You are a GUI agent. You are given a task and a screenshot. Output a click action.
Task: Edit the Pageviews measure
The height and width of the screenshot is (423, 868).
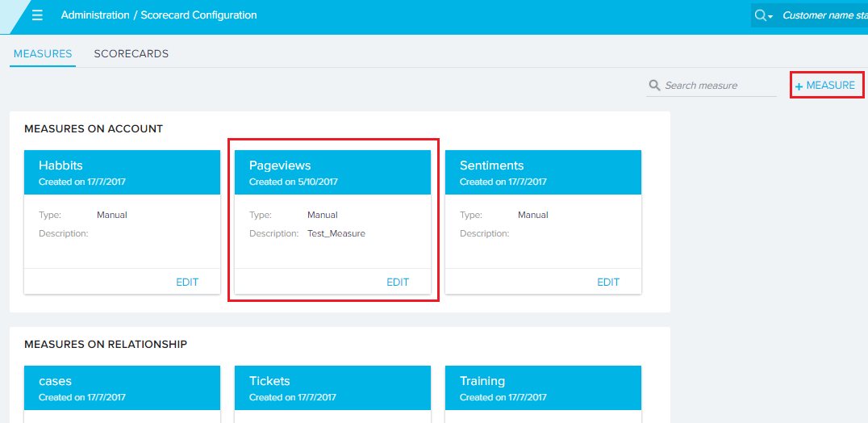[x=398, y=283]
